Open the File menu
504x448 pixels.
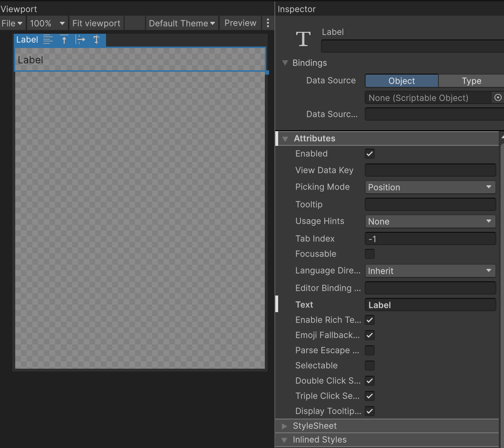[x=12, y=23]
